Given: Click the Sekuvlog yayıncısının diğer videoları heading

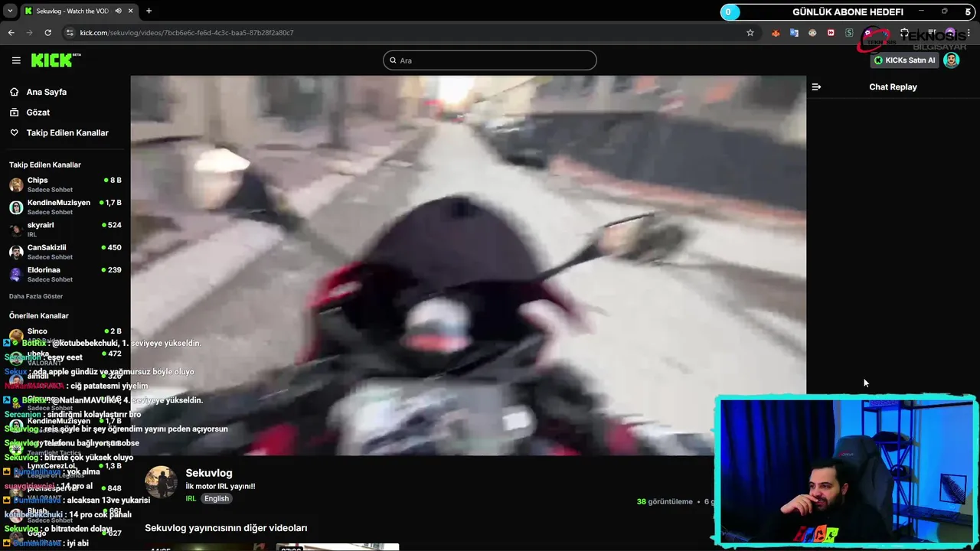Looking at the screenshot, I should 226,528.
